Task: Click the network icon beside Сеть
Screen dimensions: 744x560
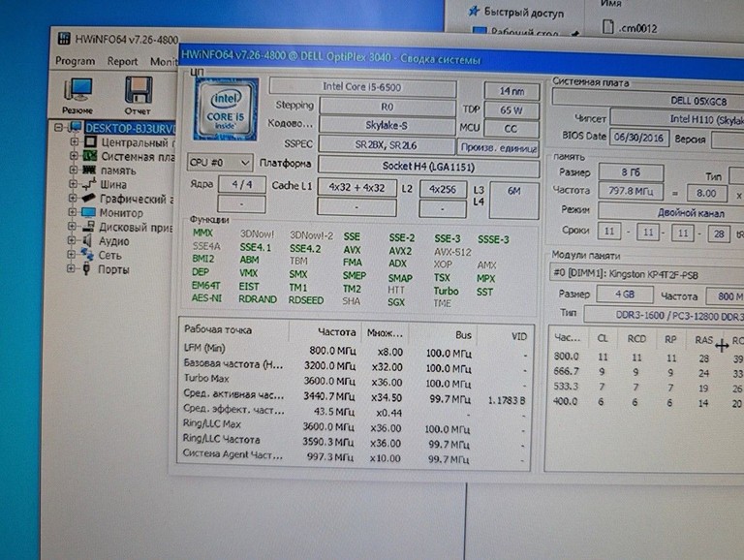Action: coord(87,255)
